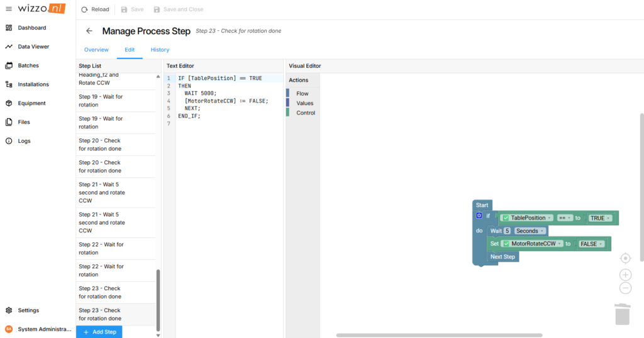Zoom in the visual editor workspace

[625, 274]
